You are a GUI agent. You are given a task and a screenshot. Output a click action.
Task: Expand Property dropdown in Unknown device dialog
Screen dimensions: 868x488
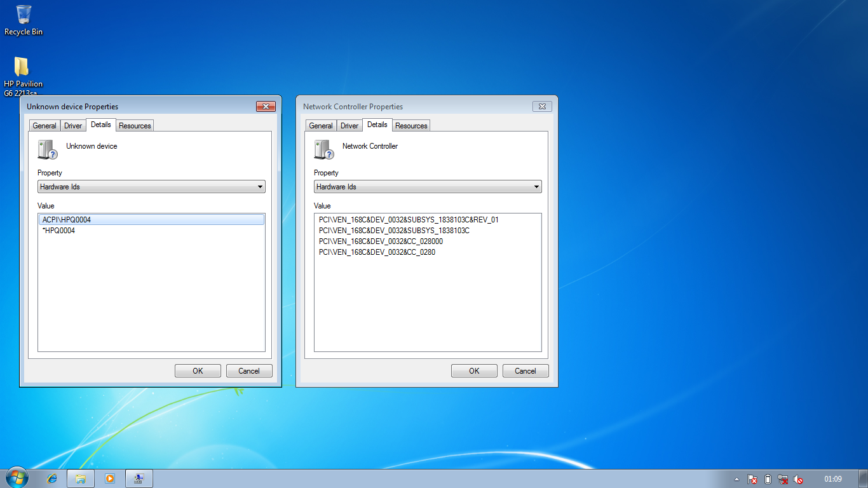[x=151, y=187]
